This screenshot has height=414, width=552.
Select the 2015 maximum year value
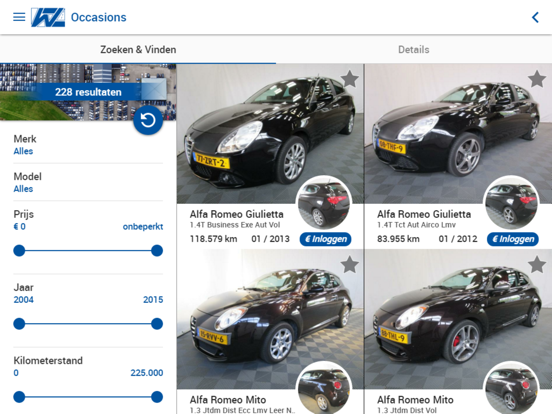153,300
